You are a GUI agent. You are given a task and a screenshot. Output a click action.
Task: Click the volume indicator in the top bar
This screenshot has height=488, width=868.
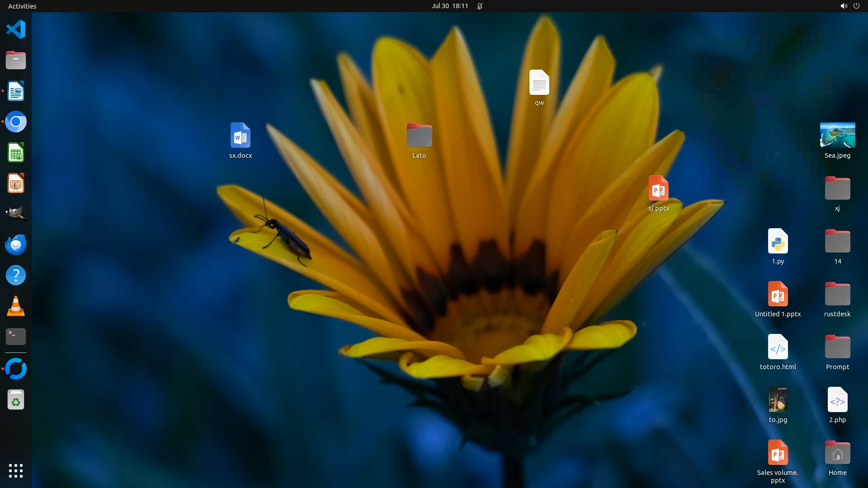pyautogui.click(x=844, y=6)
